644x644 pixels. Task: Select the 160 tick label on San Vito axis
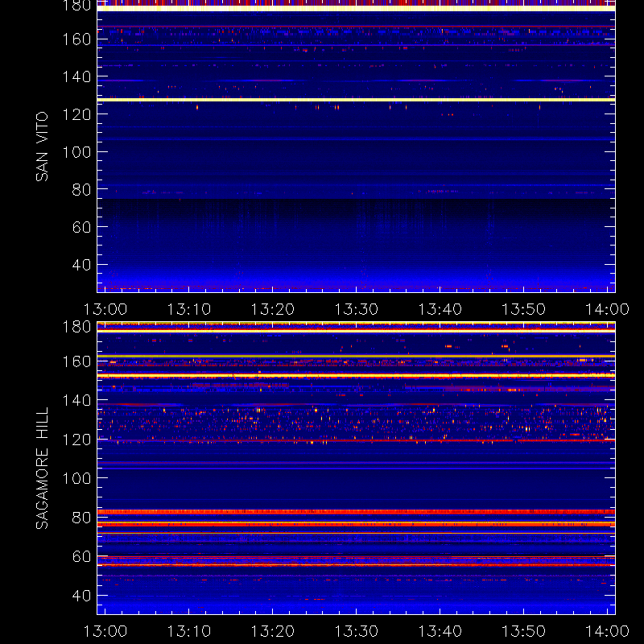(76, 39)
